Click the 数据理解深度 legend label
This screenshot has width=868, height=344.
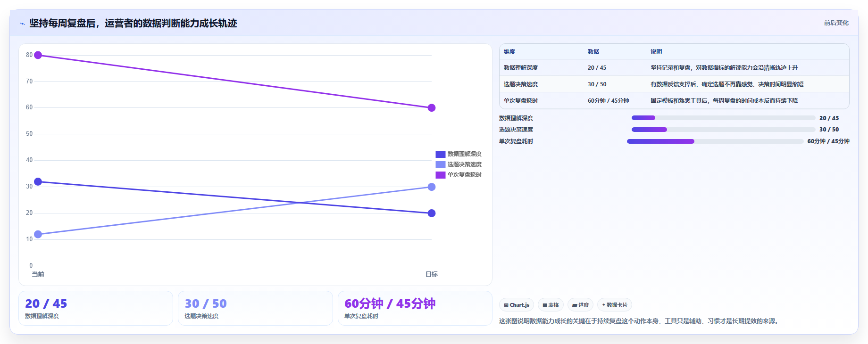coord(464,154)
